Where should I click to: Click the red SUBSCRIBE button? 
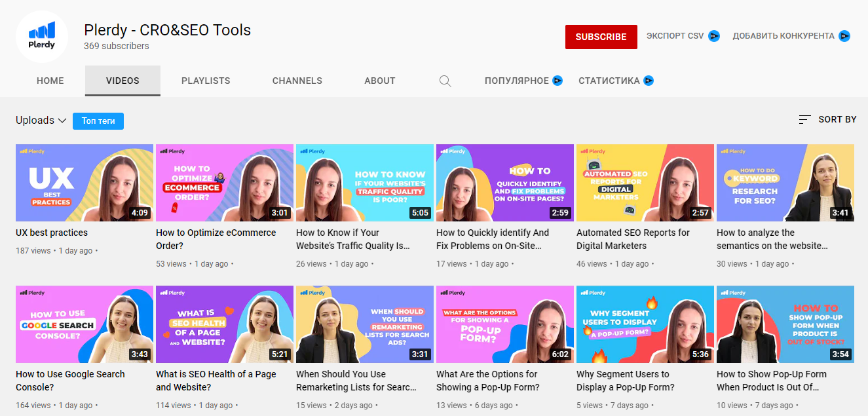[601, 37]
